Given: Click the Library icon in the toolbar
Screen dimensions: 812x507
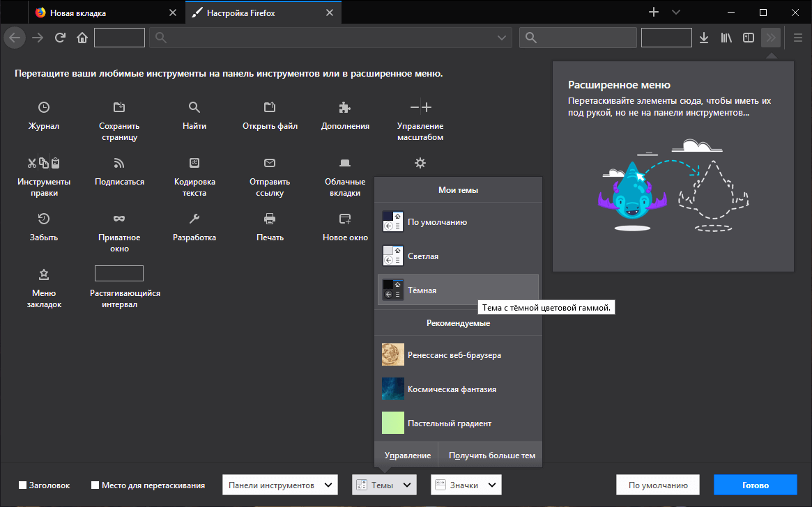Looking at the screenshot, I should tap(726, 38).
